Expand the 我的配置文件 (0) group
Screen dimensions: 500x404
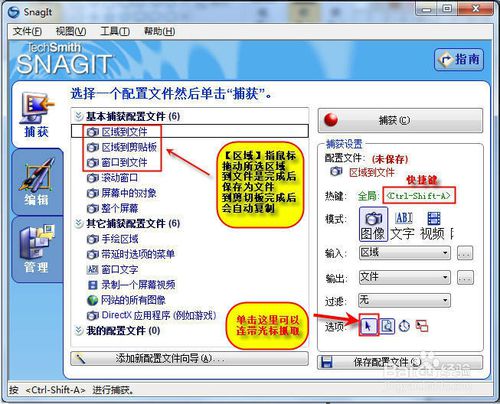click(x=79, y=331)
